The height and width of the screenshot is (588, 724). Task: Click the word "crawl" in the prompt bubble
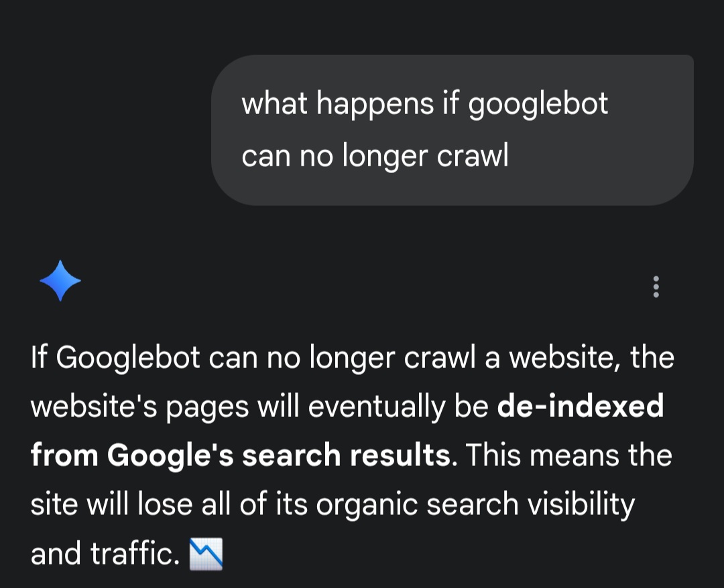[473, 156]
